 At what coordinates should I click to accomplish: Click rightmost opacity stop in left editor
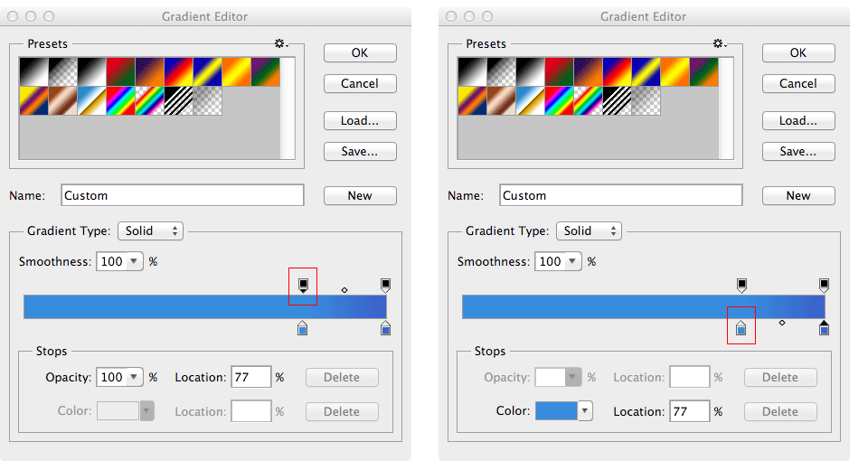coord(386,286)
